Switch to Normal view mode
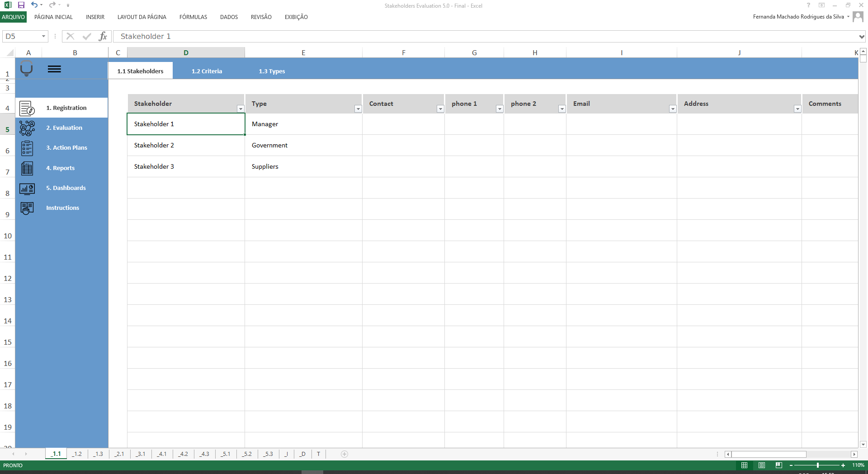The width and height of the screenshot is (868, 474). pyautogui.click(x=745, y=465)
